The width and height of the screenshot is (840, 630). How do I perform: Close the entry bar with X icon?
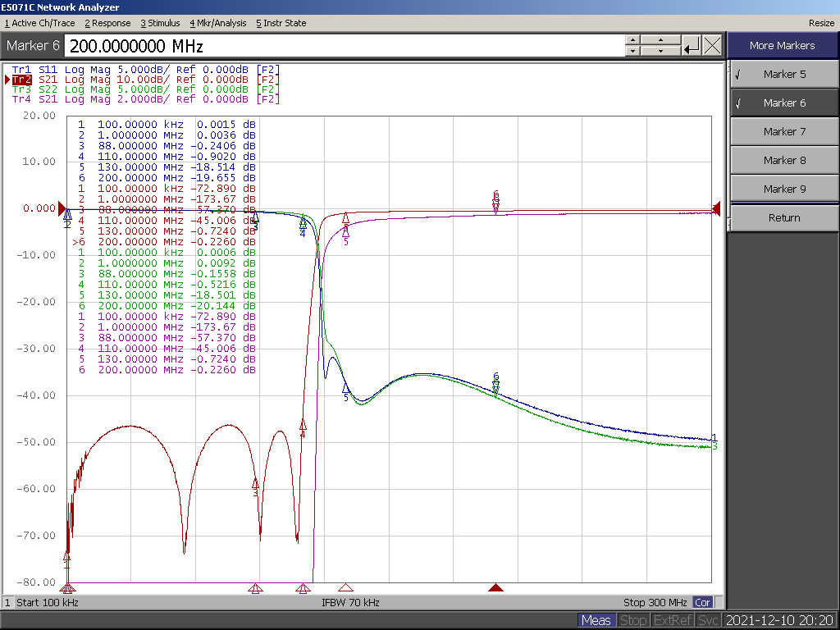click(712, 46)
